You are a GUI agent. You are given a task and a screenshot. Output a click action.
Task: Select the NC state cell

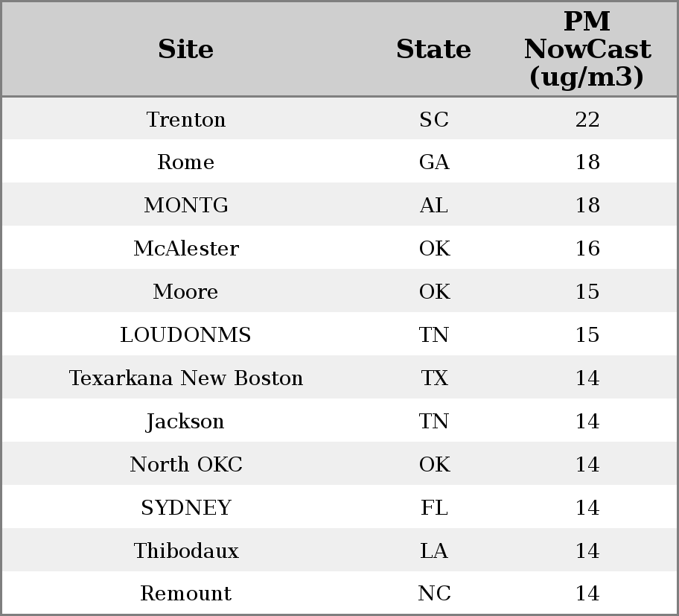point(434,593)
